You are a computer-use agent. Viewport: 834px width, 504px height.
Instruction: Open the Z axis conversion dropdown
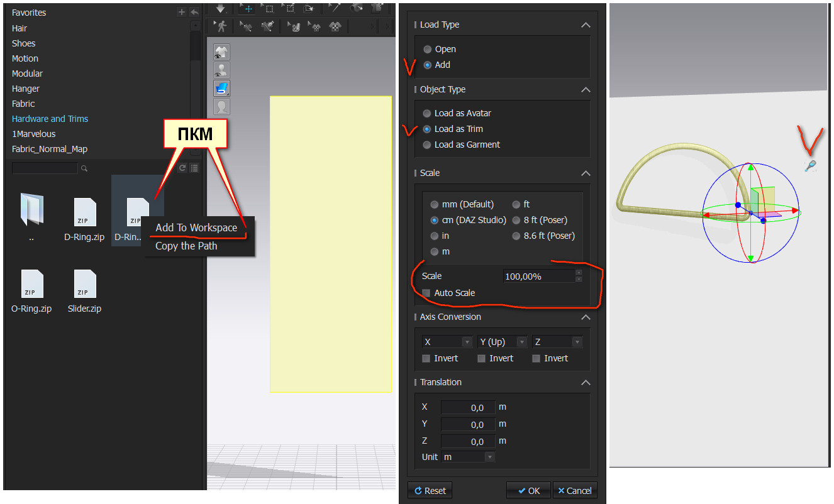pyautogui.click(x=557, y=342)
